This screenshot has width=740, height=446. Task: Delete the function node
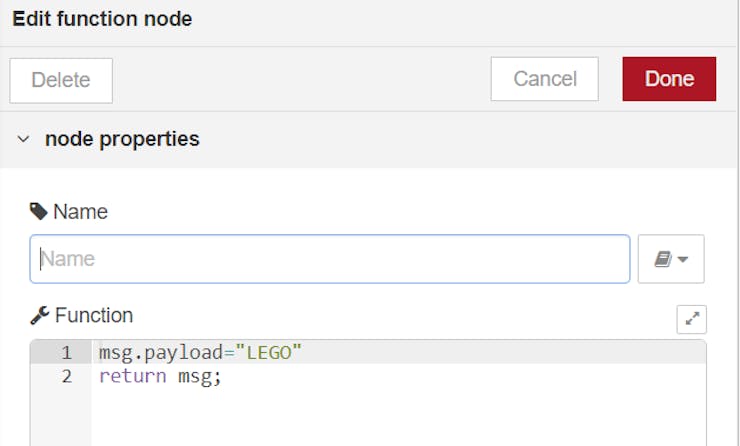[61, 80]
